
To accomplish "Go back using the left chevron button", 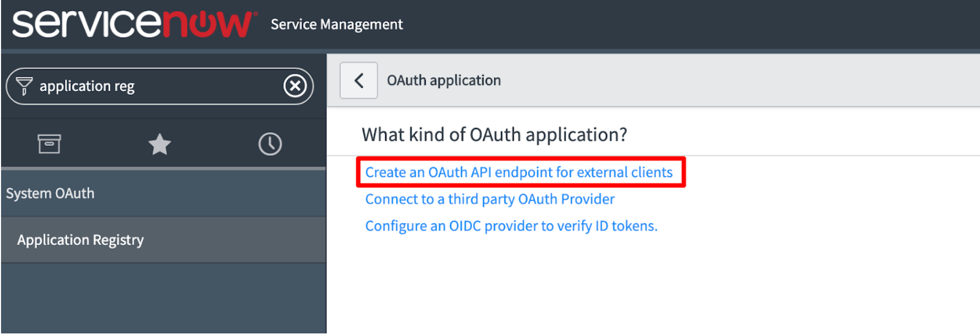I will pyautogui.click(x=359, y=81).
